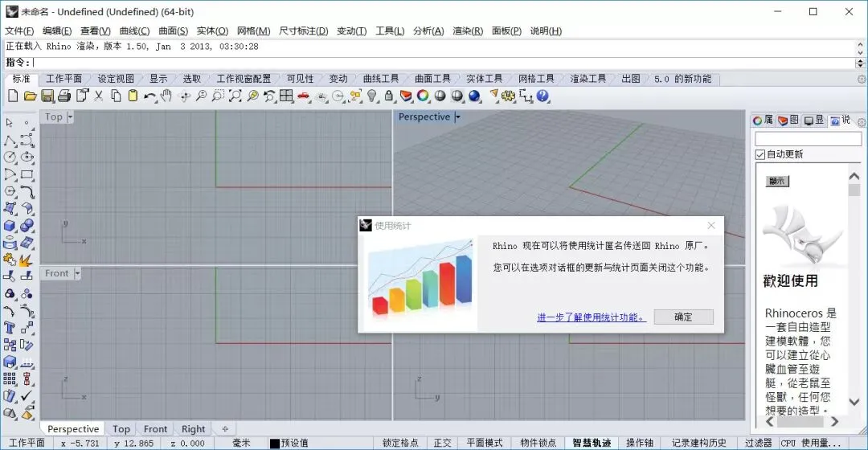Toggle 过滤器 in status bar
Image resolution: width=868 pixels, height=450 pixels.
(x=758, y=443)
